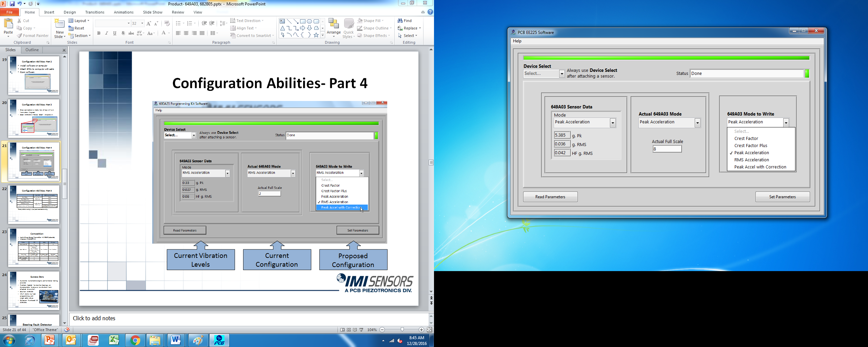Image resolution: width=868 pixels, height=347 pixels.
Task: Click the Increase Font Size icon
Action: pos(149,23)
